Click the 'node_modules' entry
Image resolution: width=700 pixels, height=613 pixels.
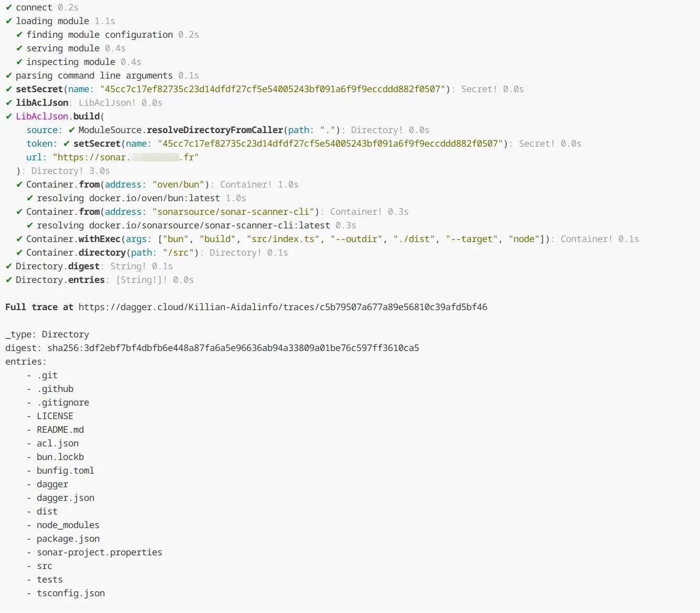click(x=68, y=525)
